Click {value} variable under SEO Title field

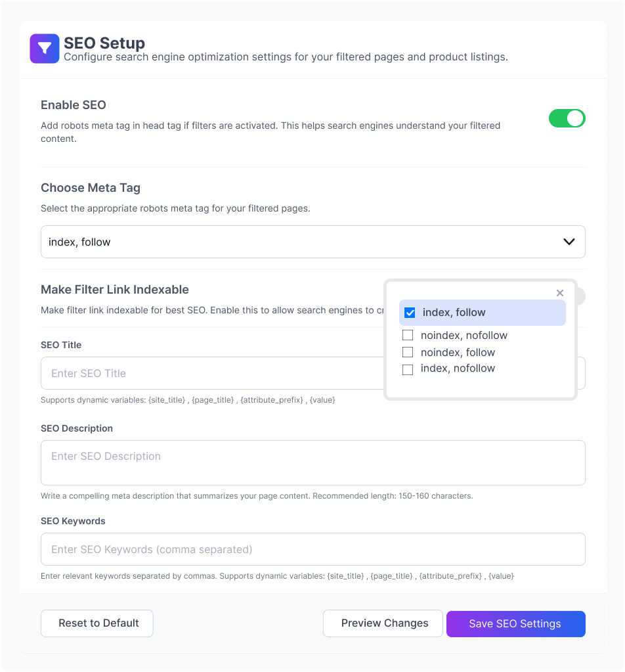(x=322, y=400)
